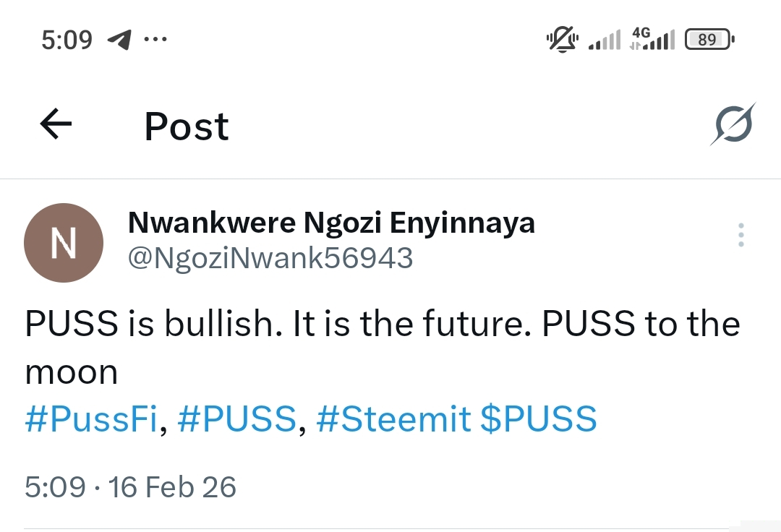Open the #Steemit hashtag
Screen dimensions: 781x532
(393, 420)
